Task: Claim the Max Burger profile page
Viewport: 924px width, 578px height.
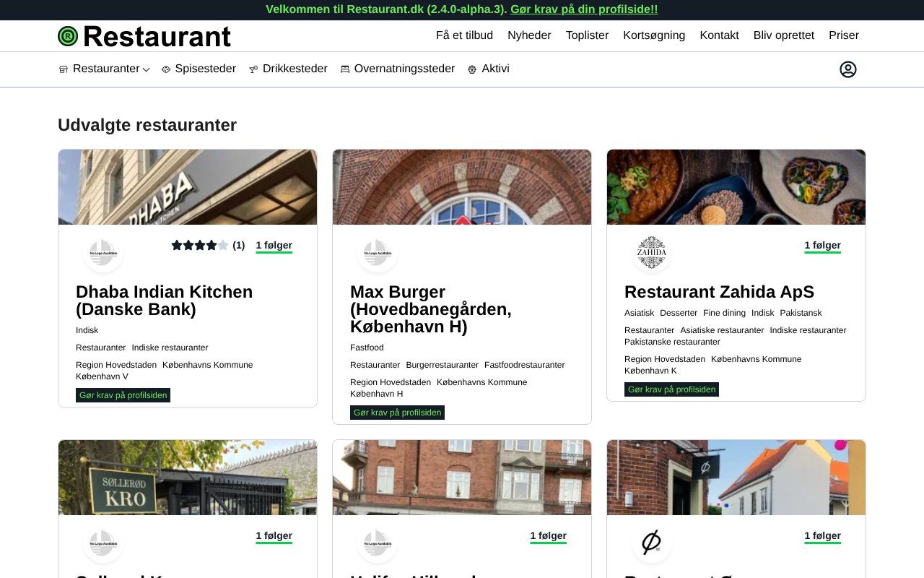Action: click(x=397, y=413)
